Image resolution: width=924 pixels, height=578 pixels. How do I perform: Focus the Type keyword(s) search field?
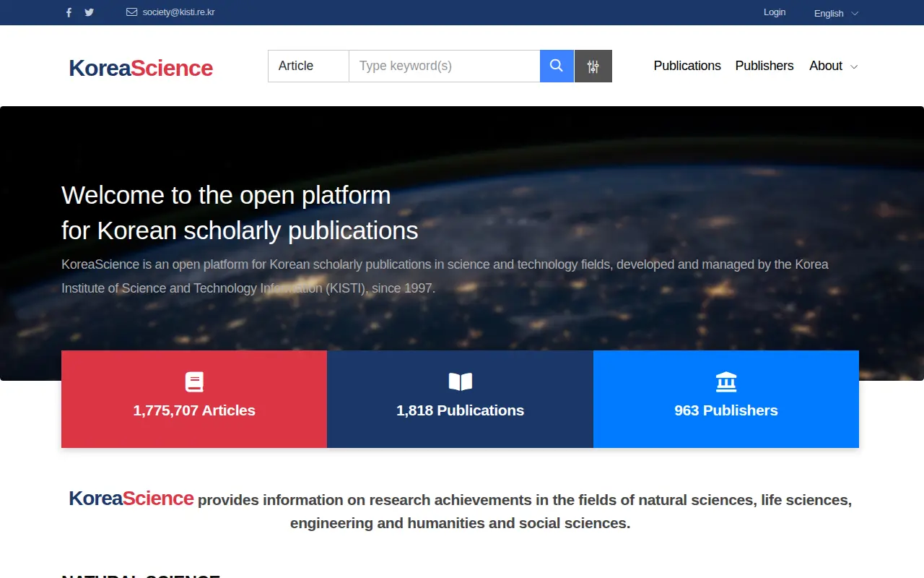[444, 66]
